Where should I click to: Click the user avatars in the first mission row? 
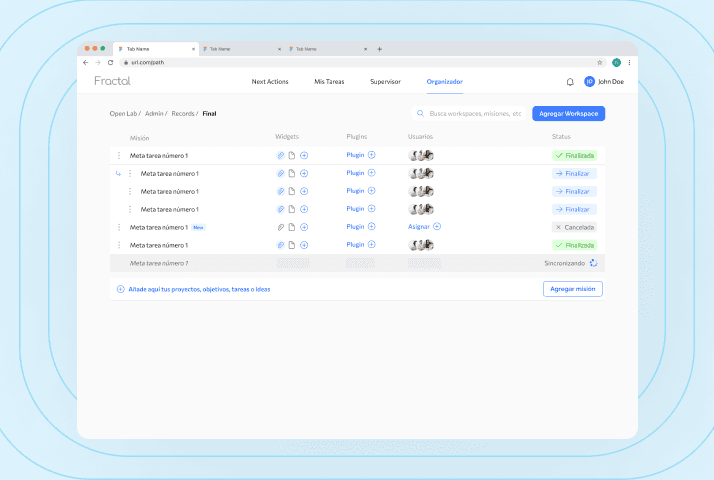click(421, 155)
